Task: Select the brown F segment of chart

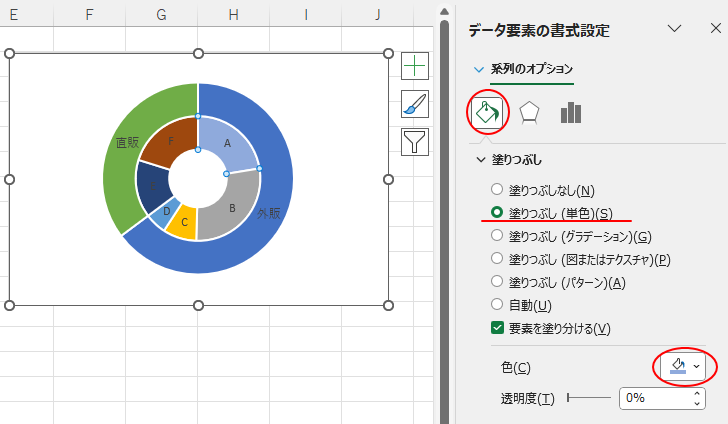Action: tap(169, 142)
